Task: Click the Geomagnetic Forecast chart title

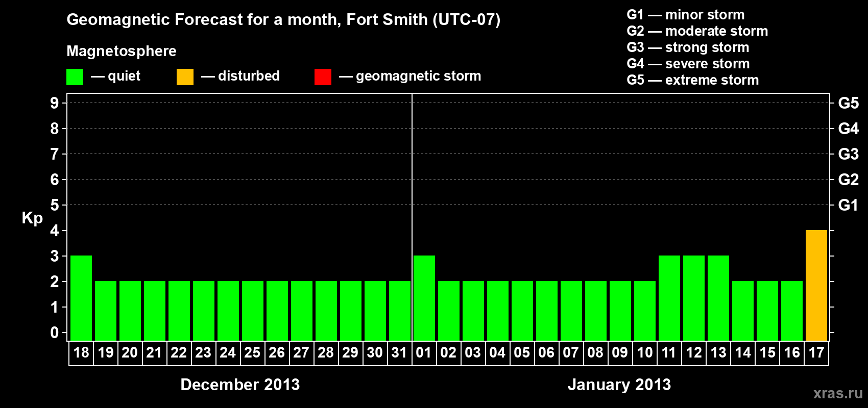Action: [283, 20]
